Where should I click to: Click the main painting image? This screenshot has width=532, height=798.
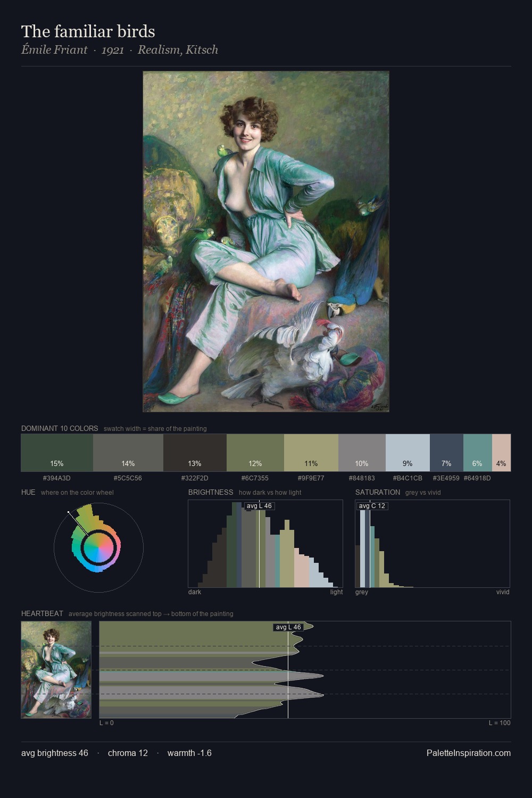[x=266, y=242]
